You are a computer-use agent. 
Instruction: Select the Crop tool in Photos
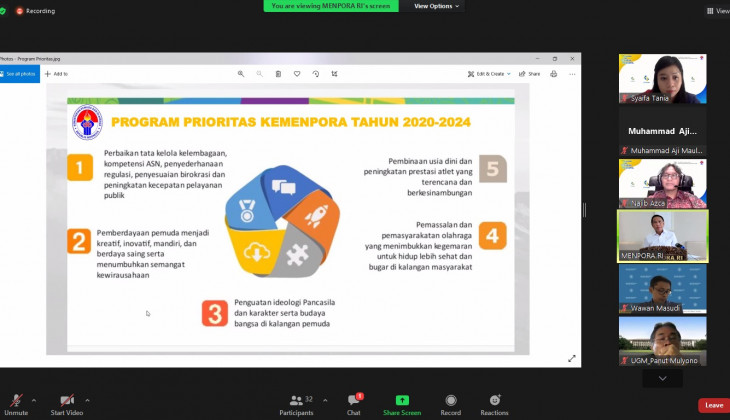[334, 74]
